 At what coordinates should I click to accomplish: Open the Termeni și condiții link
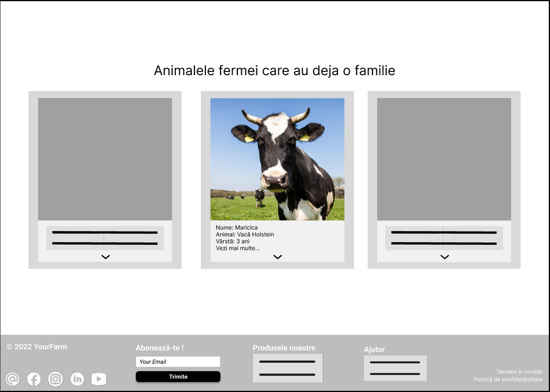pyautogui.click(x=519, y=372)
